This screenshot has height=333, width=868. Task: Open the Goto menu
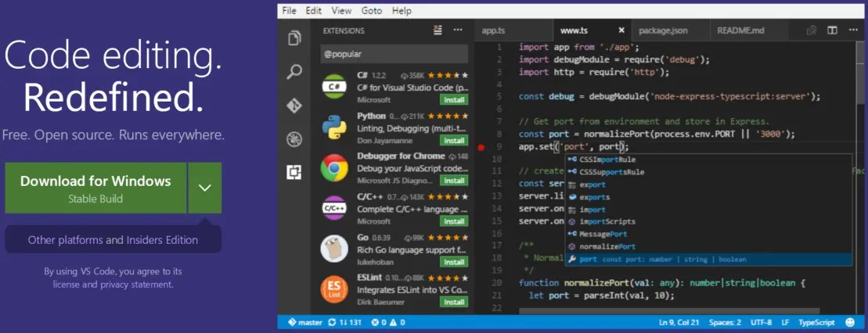coord(372,10)
